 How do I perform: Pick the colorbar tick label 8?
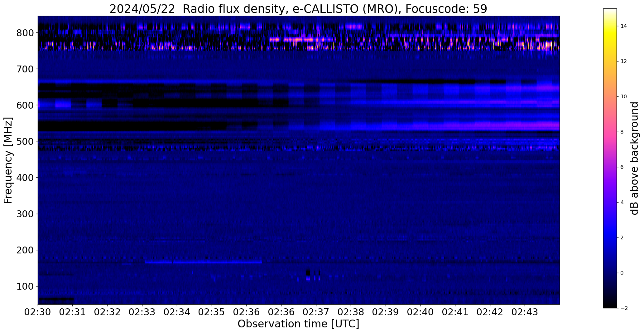click(x=622, y=132)
